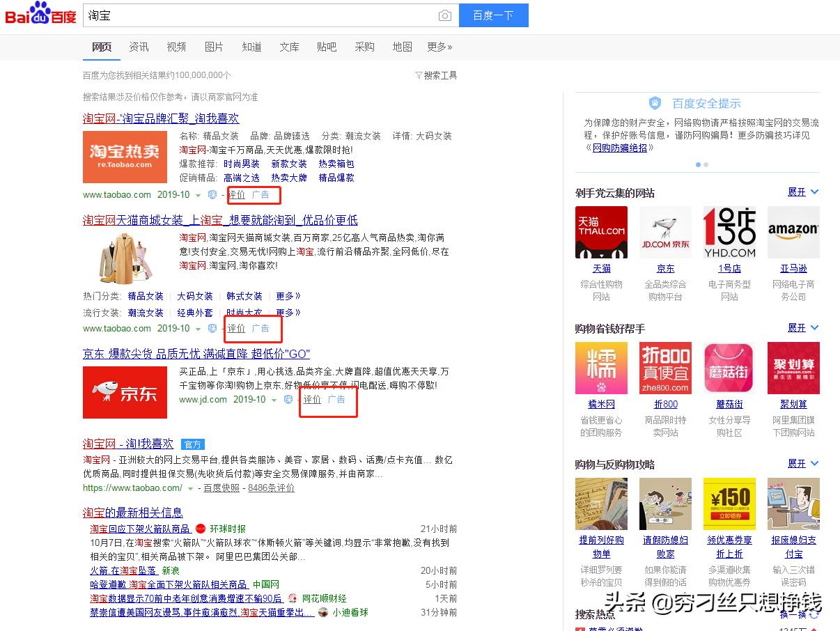The height and width of the screenshot is (631, 840).
Task: Click the camera image search icon
Action: pos(444,16)
